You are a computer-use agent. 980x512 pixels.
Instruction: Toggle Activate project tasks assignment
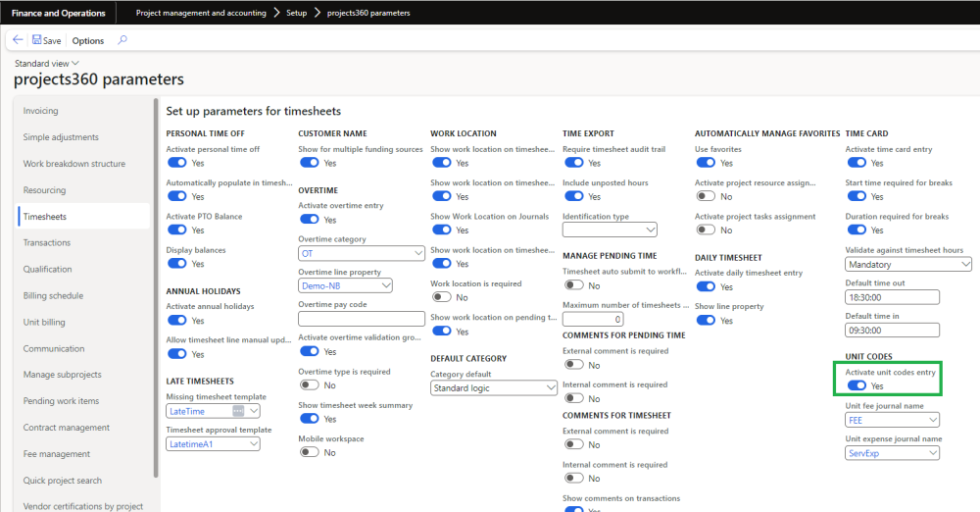coord(706,230)
